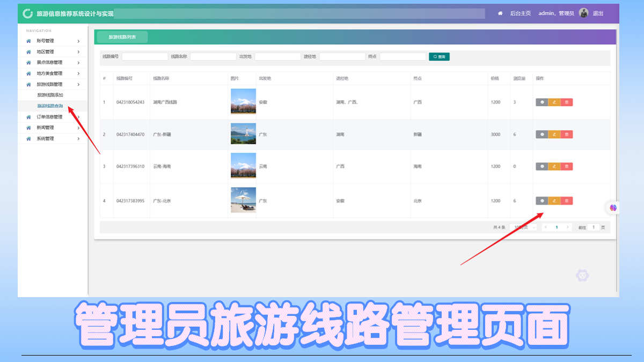This screenshot has height=362, width=644.
Task: Click the home icon beside 新闻管理
Action: click(x=28, y=128)
